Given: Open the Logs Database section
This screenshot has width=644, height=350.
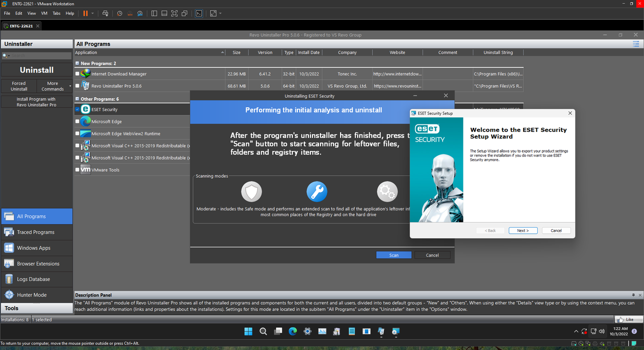Looking at the screenshot, I should pos(37,279).
